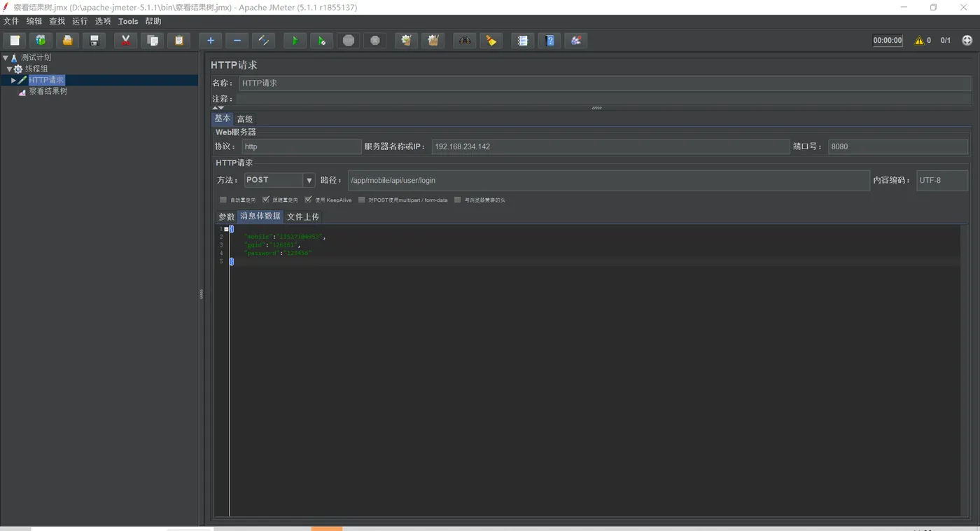
Task: Click the collapse arrows below 注释 label
Action: point(218,108)
